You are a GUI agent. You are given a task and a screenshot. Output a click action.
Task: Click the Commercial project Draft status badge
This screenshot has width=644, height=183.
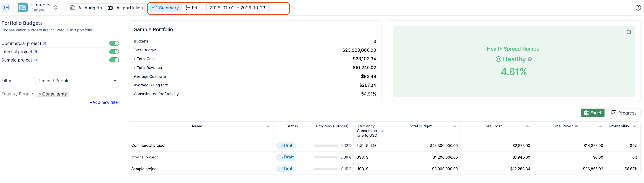coord(286,146)
